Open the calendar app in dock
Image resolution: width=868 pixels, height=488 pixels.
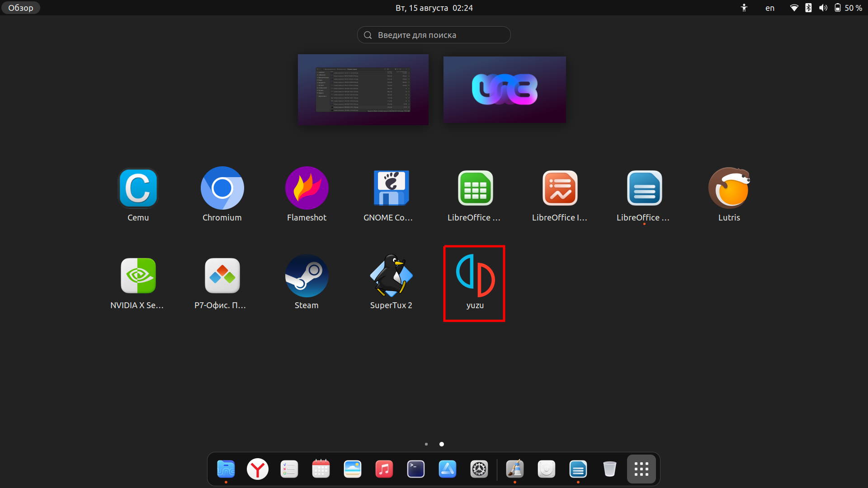click(x=321, y=469)
